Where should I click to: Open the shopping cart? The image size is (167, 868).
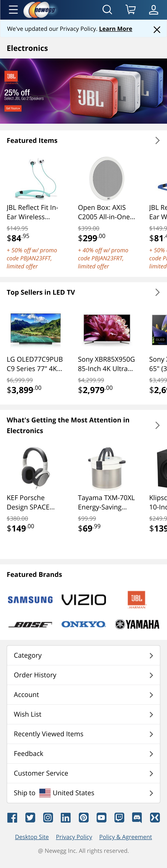click(130, 10)
